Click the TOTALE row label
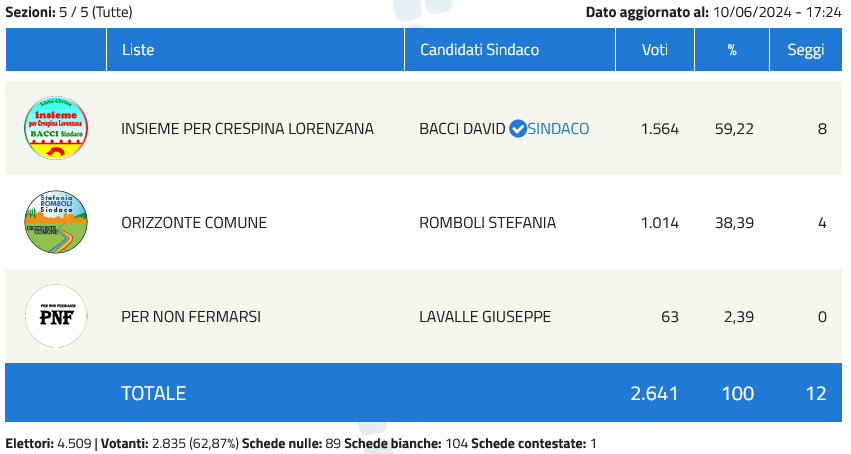The height and width of the screenshot is (454, 851). [154, 393]
